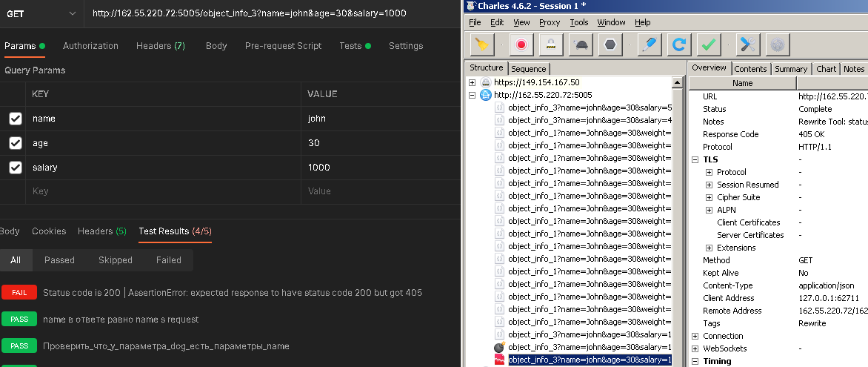The height and width of the screenshot is (367, 868).
Task: Filter test results by Passed
Action: coord(59,260)
